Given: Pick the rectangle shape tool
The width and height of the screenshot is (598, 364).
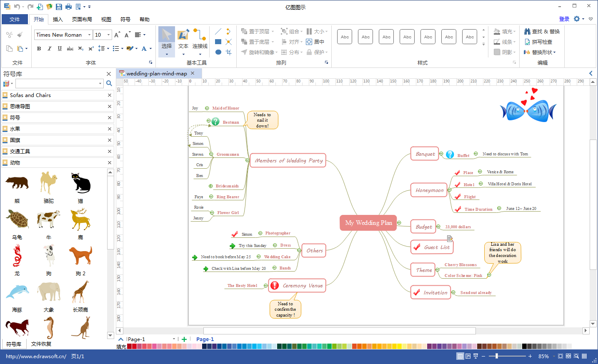Looking at the screenshot, I should tap(218, 42).
